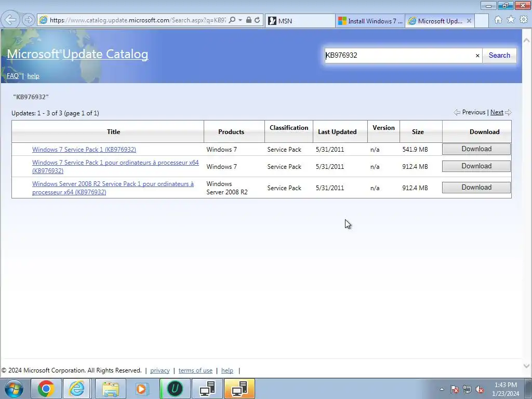The image size is (532, 399).
Task: Open Windows Explorer folder in taskbar
Action: click(x=111, y=389)
